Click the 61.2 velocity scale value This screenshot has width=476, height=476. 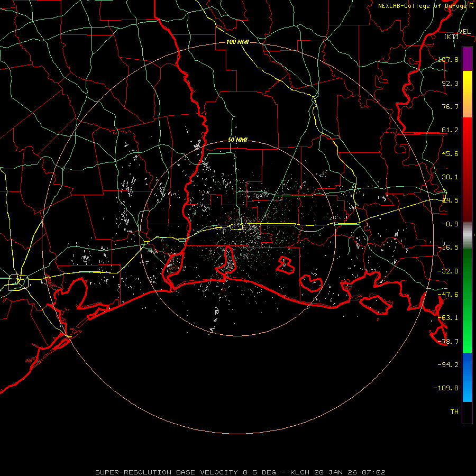click(450, 130)
